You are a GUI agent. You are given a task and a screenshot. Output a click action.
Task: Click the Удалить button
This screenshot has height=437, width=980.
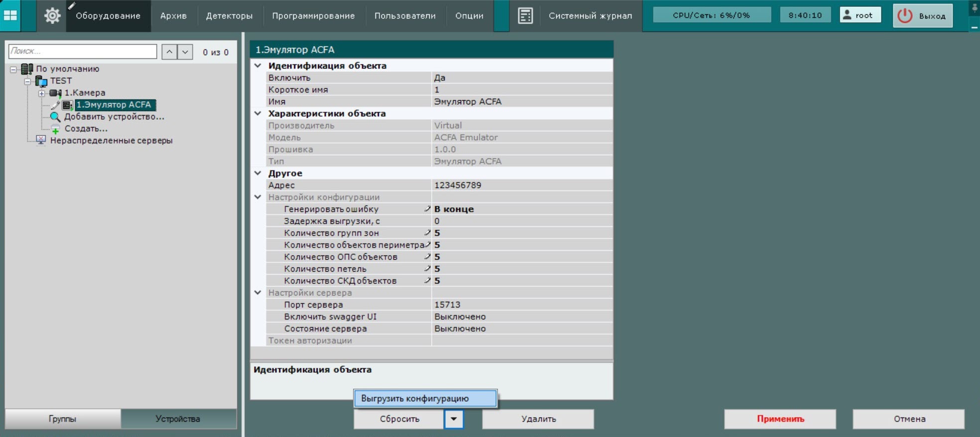point(538,419)
